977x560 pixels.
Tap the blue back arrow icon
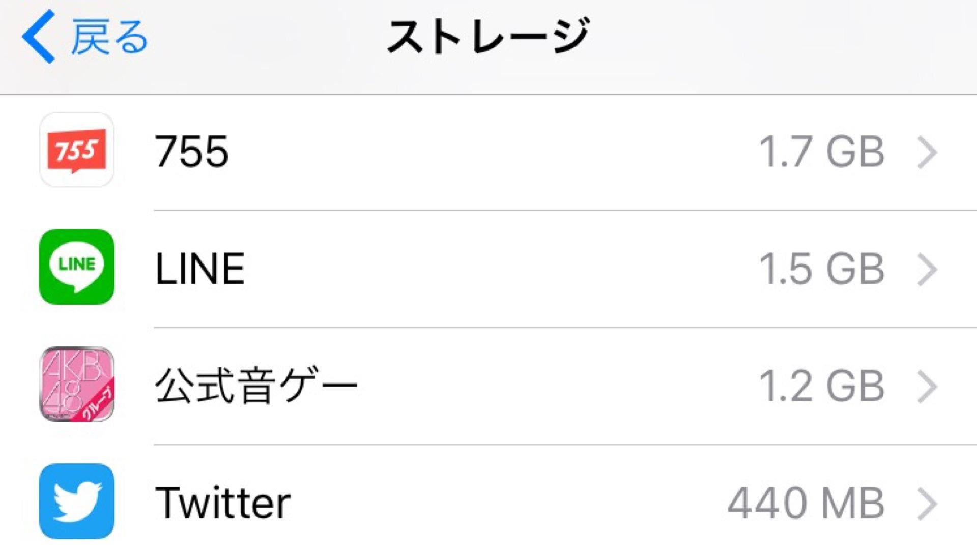[x=38, y=36]
